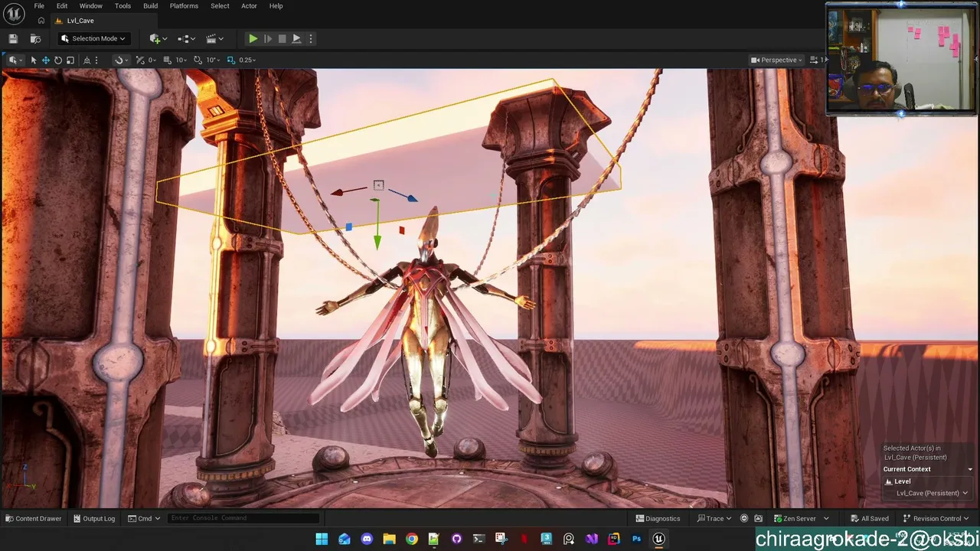Open the home tab icon

(x=41, y=21)
